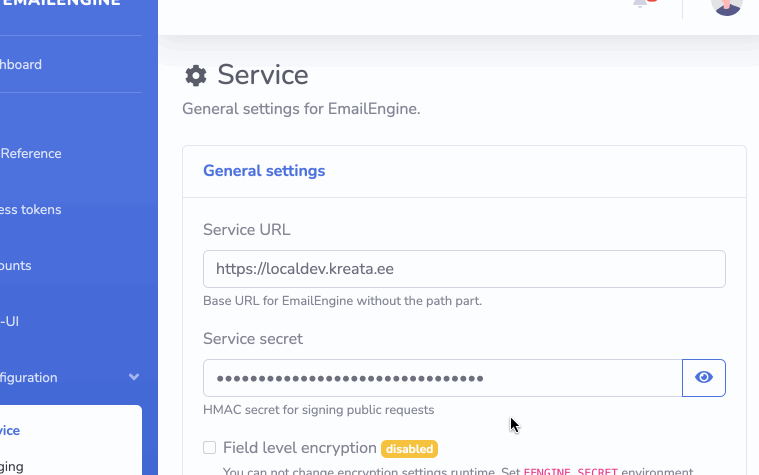Collapse the Configuration sidebar section chevron

(x=134, y=377)
